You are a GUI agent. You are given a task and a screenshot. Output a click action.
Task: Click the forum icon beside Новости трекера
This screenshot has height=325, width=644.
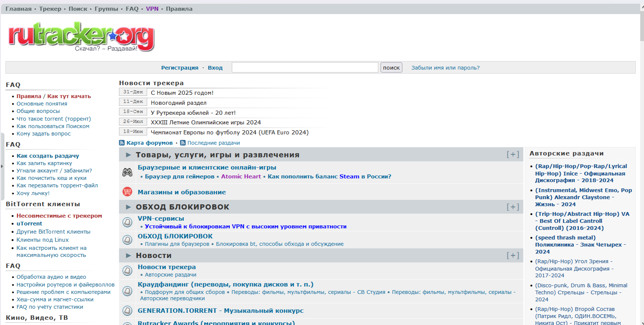tap(127, 271)
